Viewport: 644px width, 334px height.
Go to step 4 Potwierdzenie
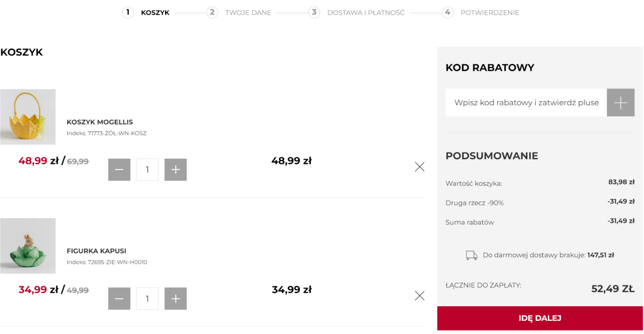tap(480, 12)
